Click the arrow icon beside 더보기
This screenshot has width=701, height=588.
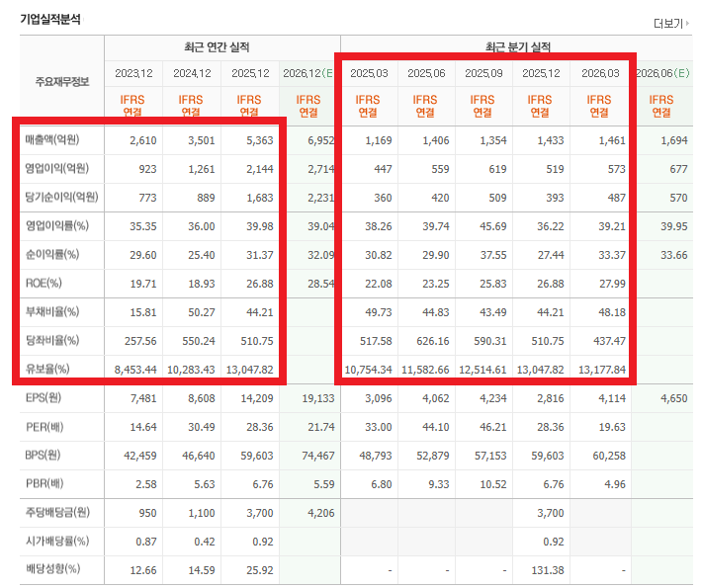tap(687, 23)
